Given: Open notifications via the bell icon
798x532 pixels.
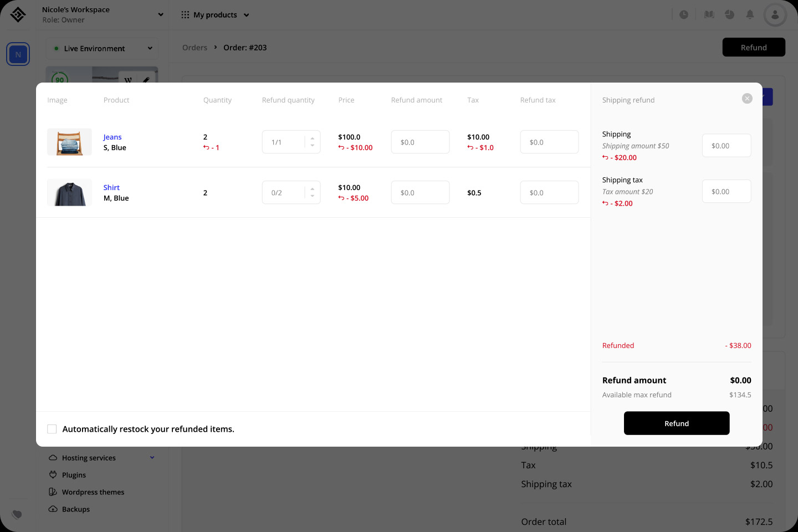Looking at the screenshot, I should [x=750, y=14].
